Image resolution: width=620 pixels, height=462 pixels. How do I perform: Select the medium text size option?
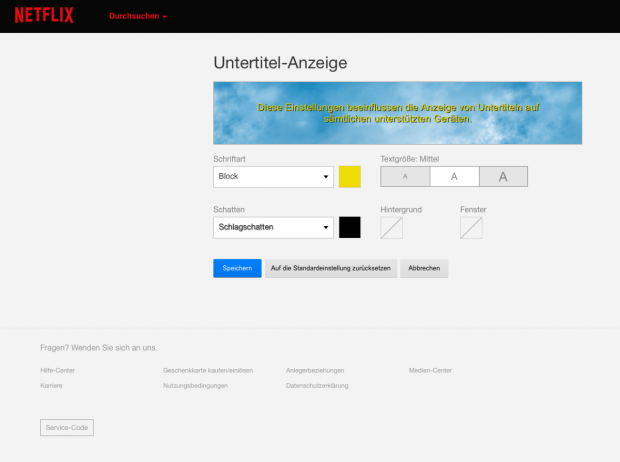454,177
